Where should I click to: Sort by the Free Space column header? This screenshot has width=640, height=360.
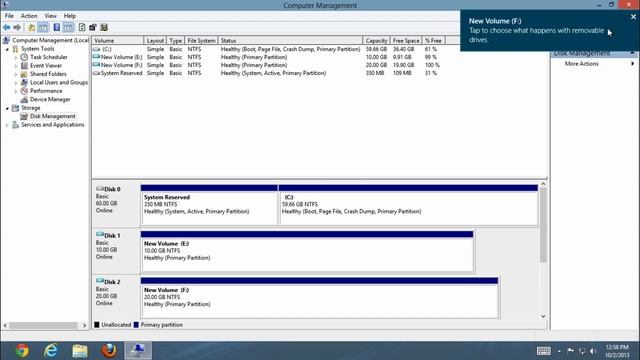[406, 41]
